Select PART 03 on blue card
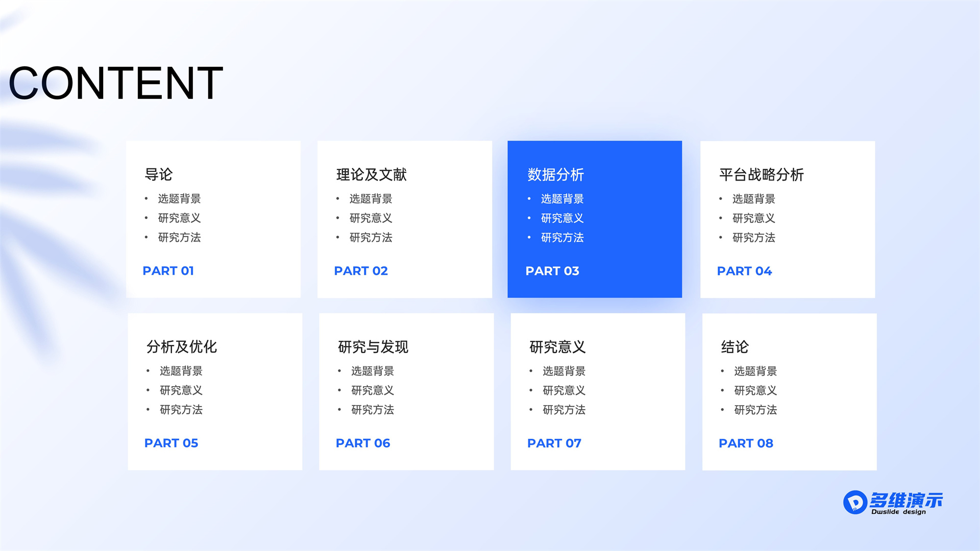 552,271
